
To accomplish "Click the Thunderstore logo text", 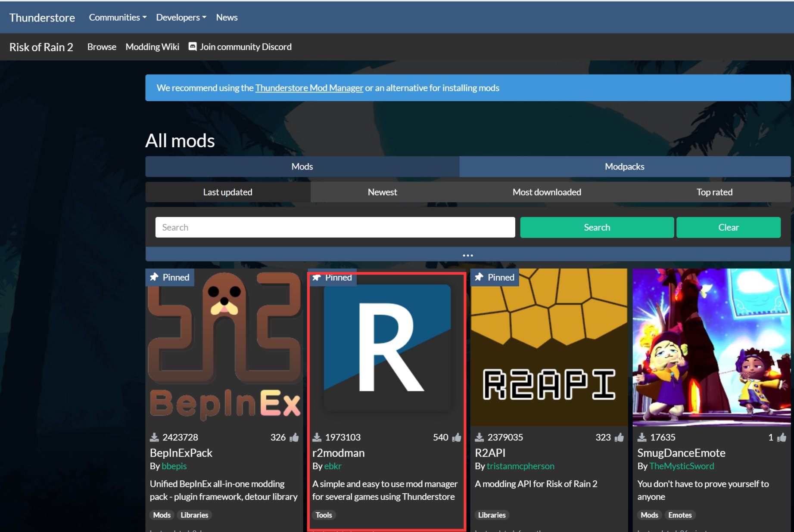I will (x=42, y=18).
